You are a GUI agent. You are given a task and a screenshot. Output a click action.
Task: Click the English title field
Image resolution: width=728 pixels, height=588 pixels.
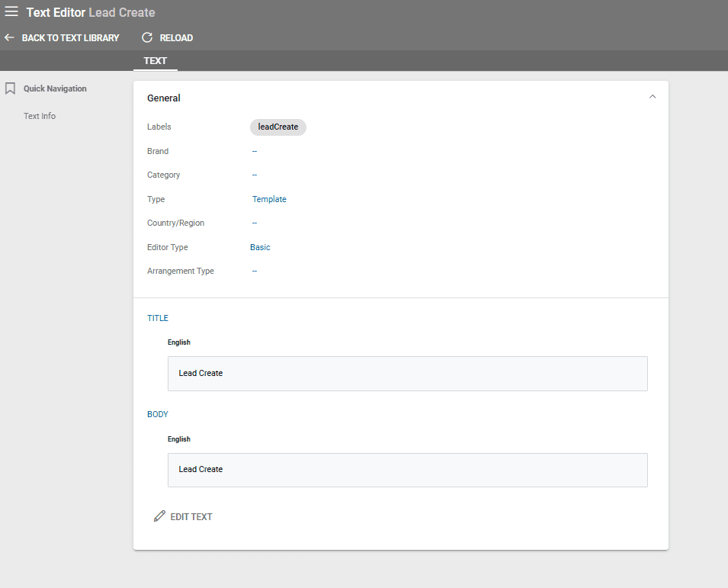coord(407,374)
